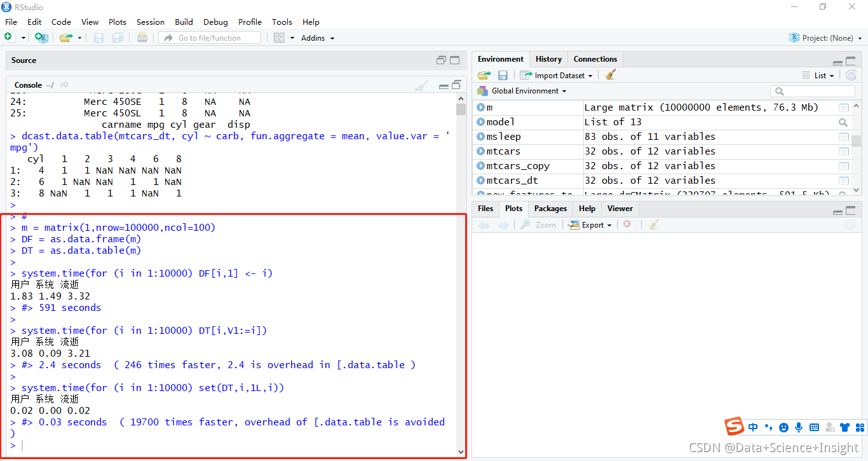Maximize the Console pane
868x461 pixels.
click(x=456, y=85)
